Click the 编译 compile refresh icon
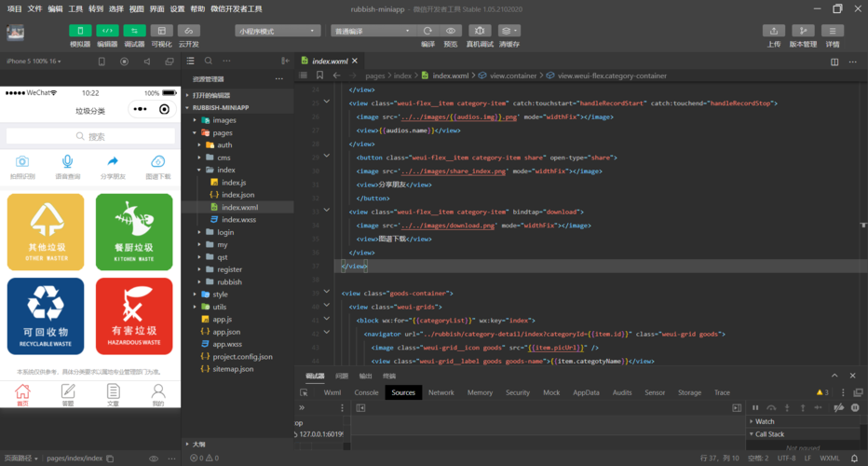This screenshot has width=868, height=466. point(427,31)
